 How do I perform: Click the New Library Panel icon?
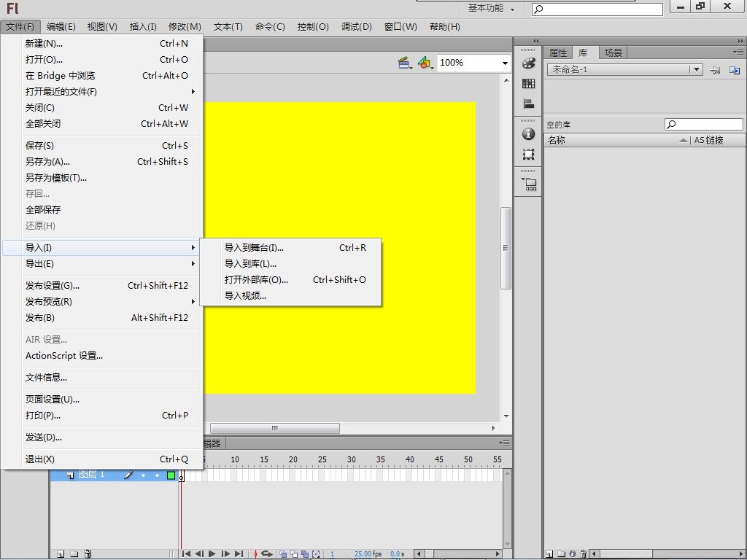tap(734, 70)
